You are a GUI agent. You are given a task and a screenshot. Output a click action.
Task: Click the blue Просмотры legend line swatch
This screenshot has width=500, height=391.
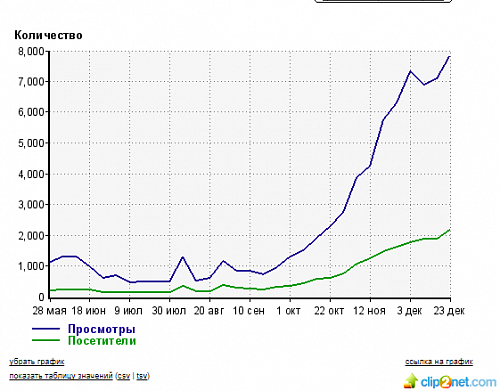[x=46, y=329]
